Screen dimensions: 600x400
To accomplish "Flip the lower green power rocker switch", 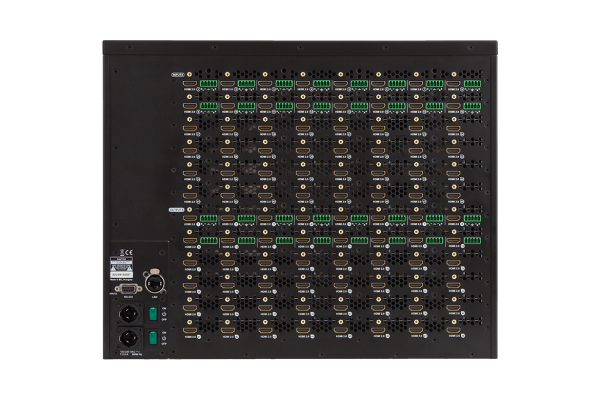I will tap(153, 338).
